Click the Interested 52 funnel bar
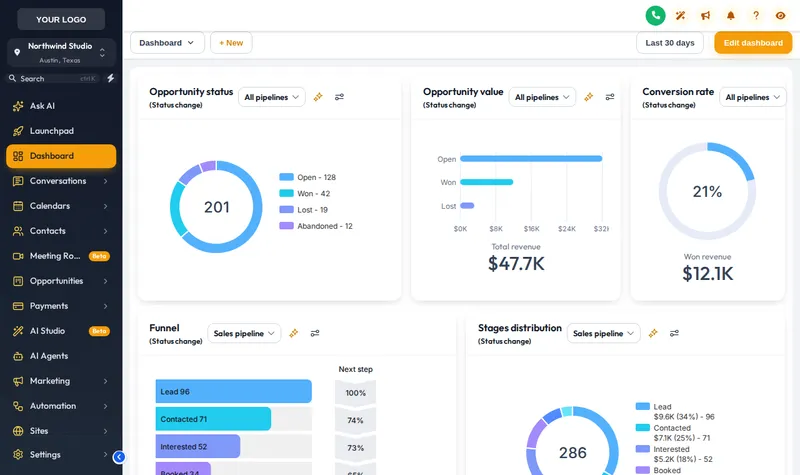Image resolution: width=800 pixels, height=475 pixels. point(198,446)
